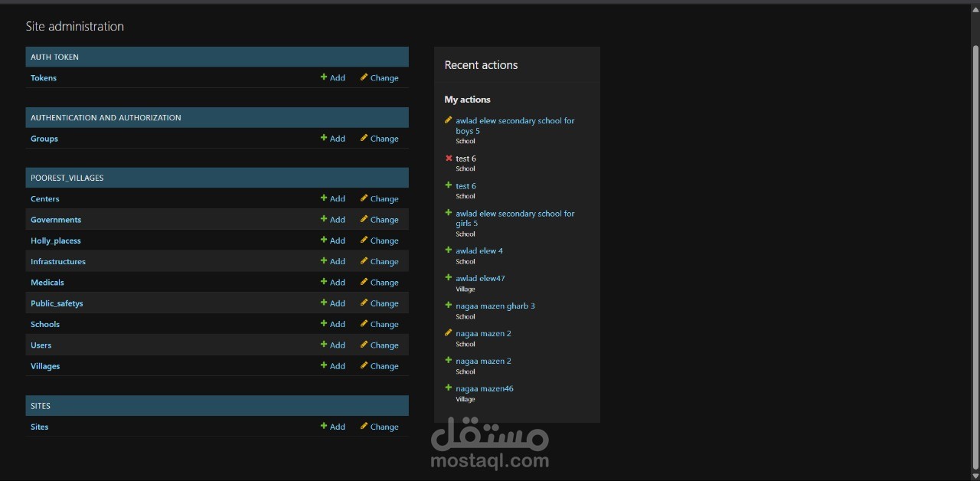The width and height of the screenshot is (980, 481).
Task: Click the pencil change icon for Schools
Action: (x=363, y=324)
